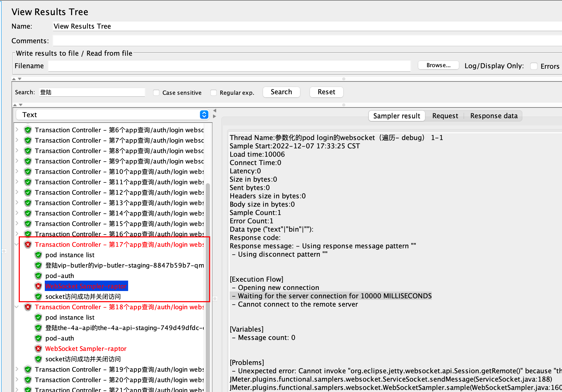Collapse the 第17个app Transaction Controller node
This screenshot has width=562, height=392.
[x=17, y=244]
